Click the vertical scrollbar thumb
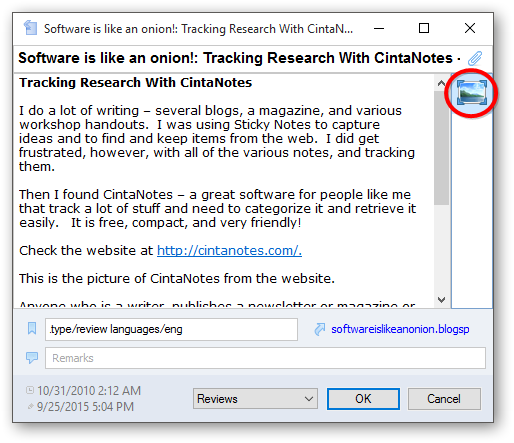 (x=441, y=148)
